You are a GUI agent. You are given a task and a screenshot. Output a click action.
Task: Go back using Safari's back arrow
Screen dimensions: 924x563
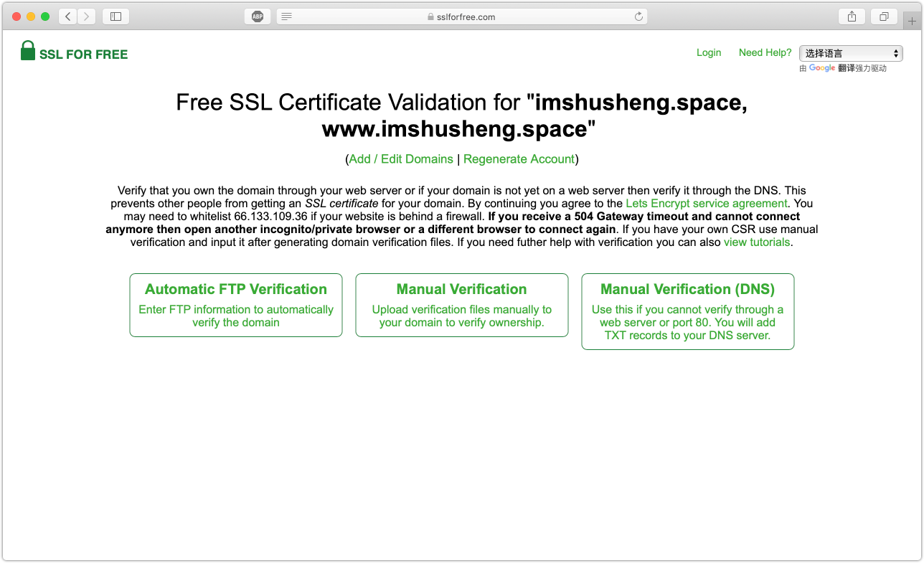pyautogui.click(x=68, y=16)
